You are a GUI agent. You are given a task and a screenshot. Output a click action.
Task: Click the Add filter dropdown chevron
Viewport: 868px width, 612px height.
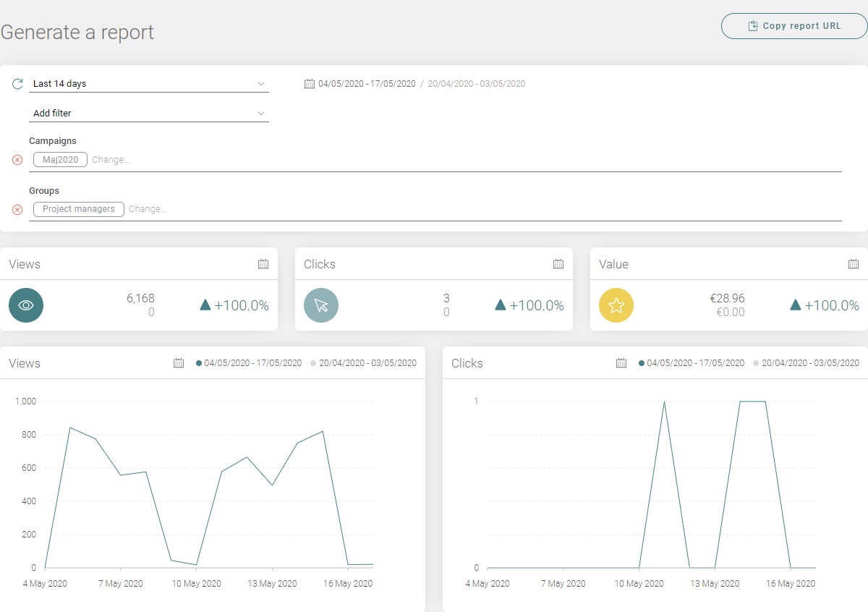261,114
